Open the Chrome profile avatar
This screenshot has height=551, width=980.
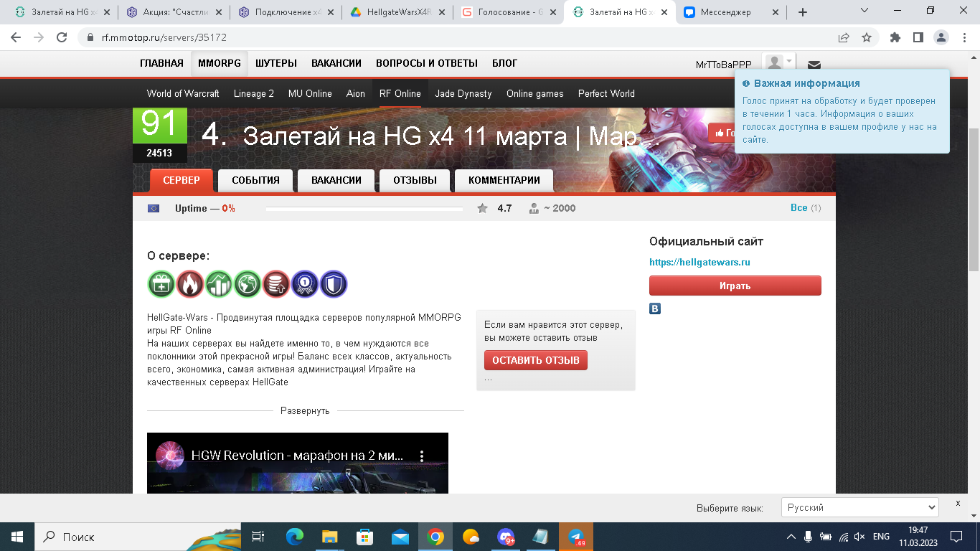(x=941, y=37)
